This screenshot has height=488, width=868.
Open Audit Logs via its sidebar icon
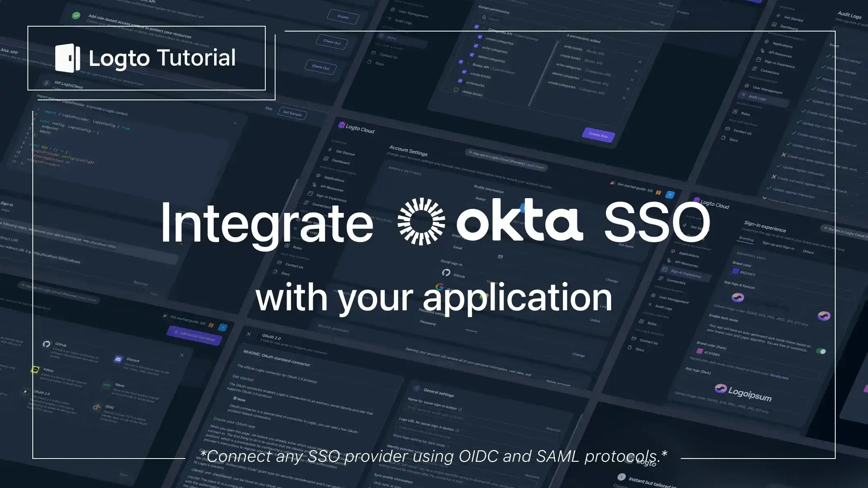click(650, 305)
